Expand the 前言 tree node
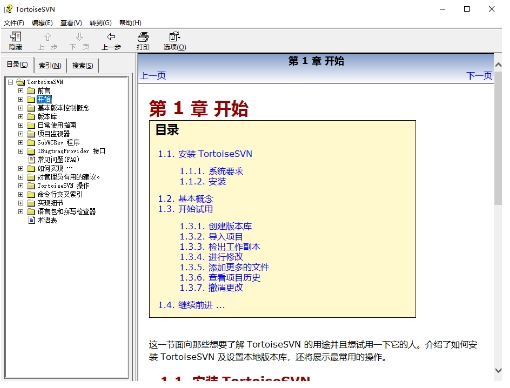510x388 pixels. (20, 91)
